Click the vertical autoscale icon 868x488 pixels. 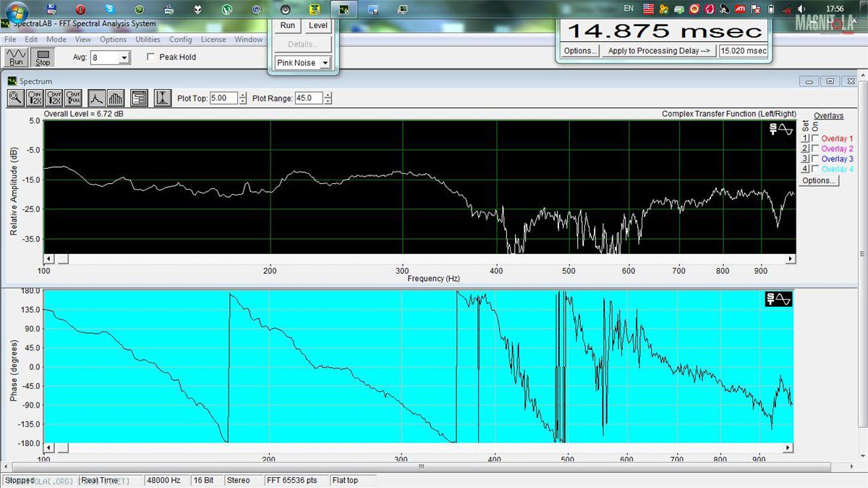[162, 98]
